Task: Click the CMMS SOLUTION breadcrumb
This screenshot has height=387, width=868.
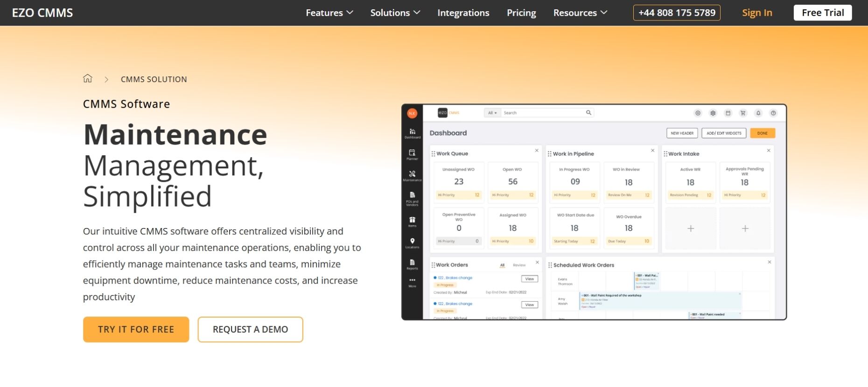Action: tap(154, 79)
